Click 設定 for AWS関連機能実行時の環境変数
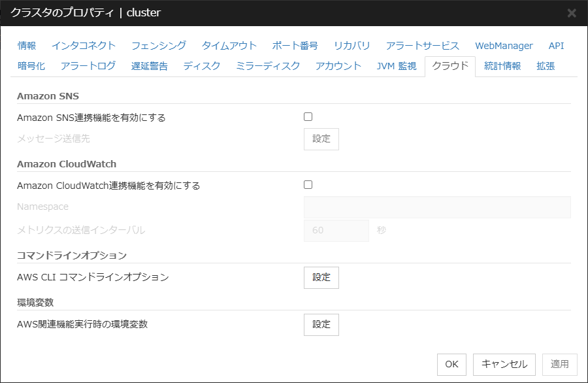588x383 pixels. point(321,324)
